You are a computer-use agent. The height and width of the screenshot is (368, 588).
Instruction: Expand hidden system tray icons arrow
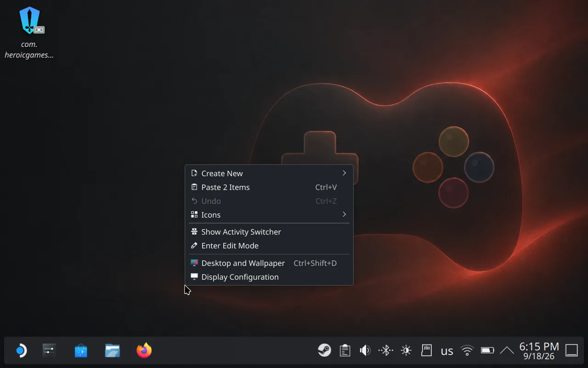(x=507, y=351)
